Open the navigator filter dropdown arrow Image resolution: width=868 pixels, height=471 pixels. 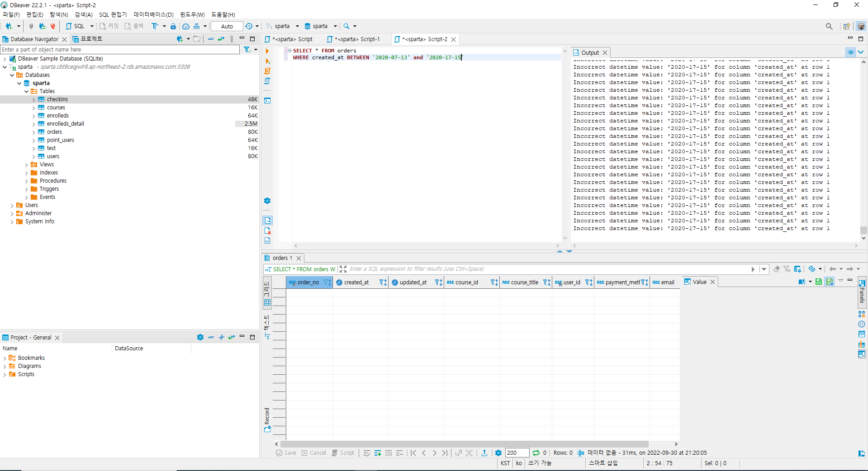[x=256, y=50]
